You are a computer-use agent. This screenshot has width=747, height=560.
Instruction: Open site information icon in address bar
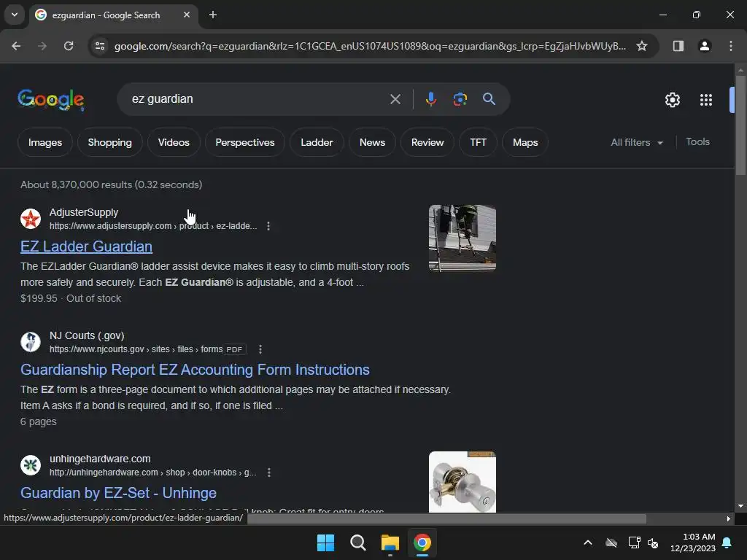pyautogui.click(x=100, y=46)
